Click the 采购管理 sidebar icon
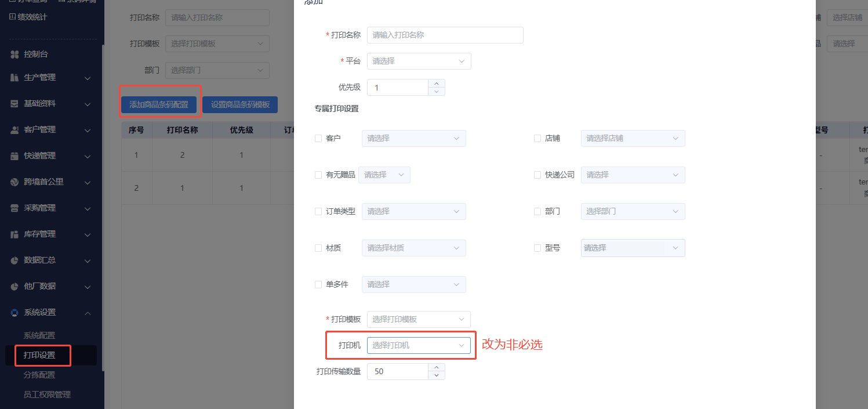Screen dimensions: 868x409 point(15,208)
